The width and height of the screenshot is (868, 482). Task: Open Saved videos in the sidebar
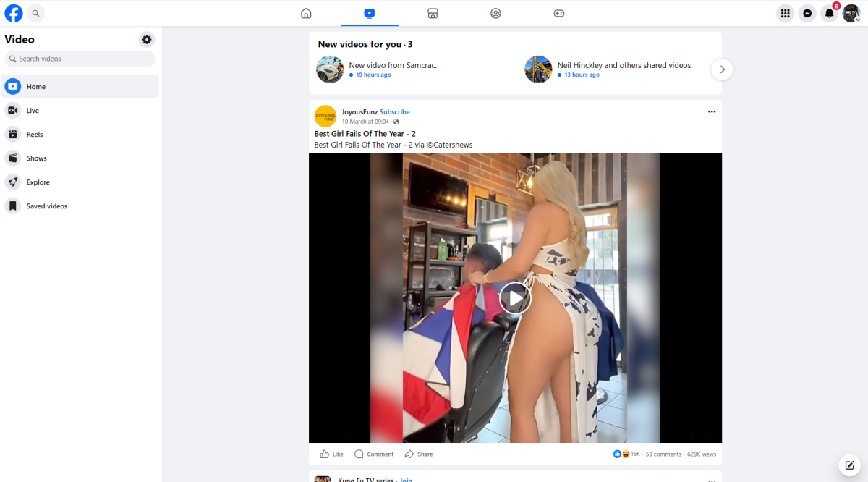click(80, 206)
